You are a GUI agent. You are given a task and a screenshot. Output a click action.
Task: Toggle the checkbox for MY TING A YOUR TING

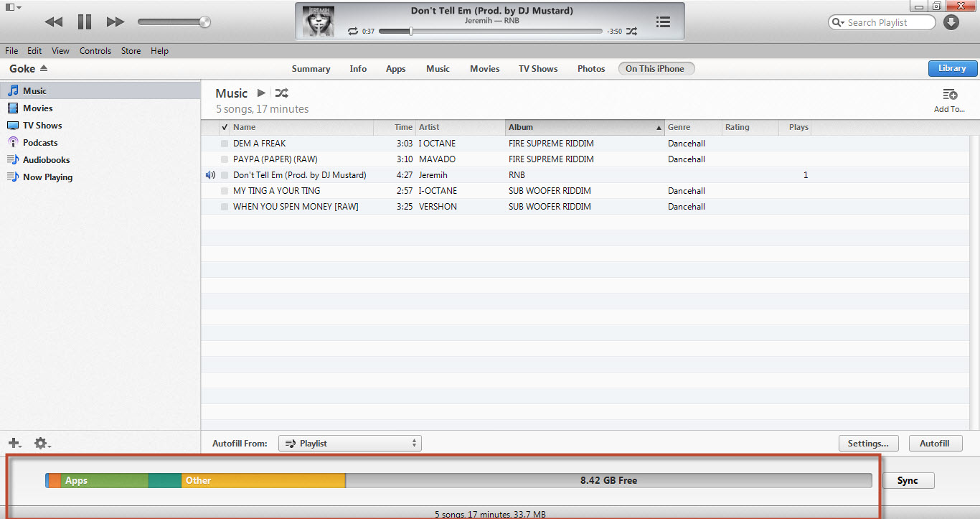(225, 191)
